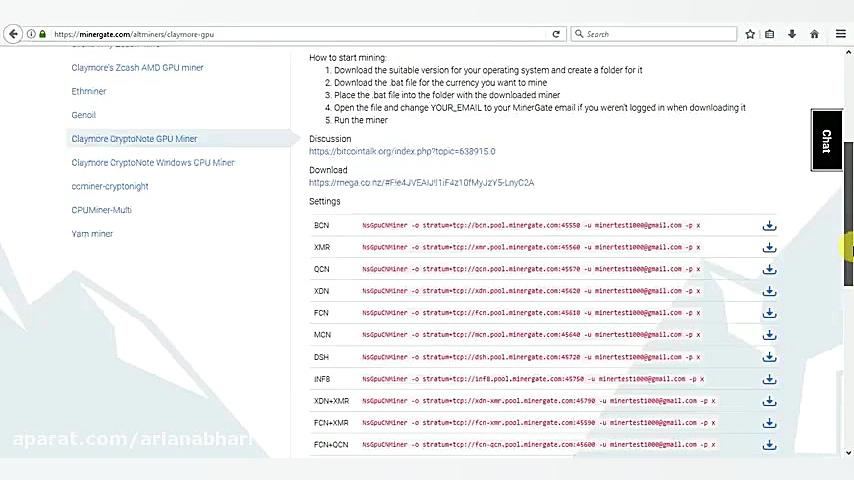Open Claymore CryptoNote Windows CPU Miner
Image resolution: width=854 pixels, height=480 pixels.
[x=152, y=162]
